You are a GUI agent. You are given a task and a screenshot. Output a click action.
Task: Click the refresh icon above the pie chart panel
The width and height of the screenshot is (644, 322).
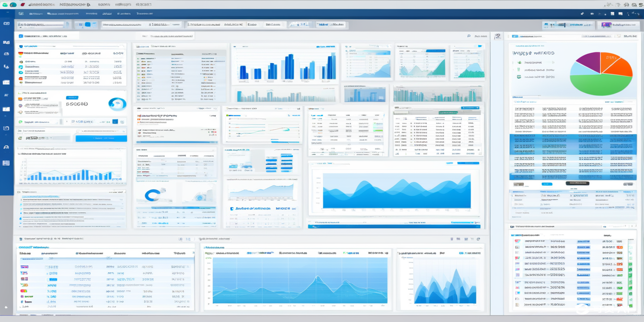(x=619, y=36)
